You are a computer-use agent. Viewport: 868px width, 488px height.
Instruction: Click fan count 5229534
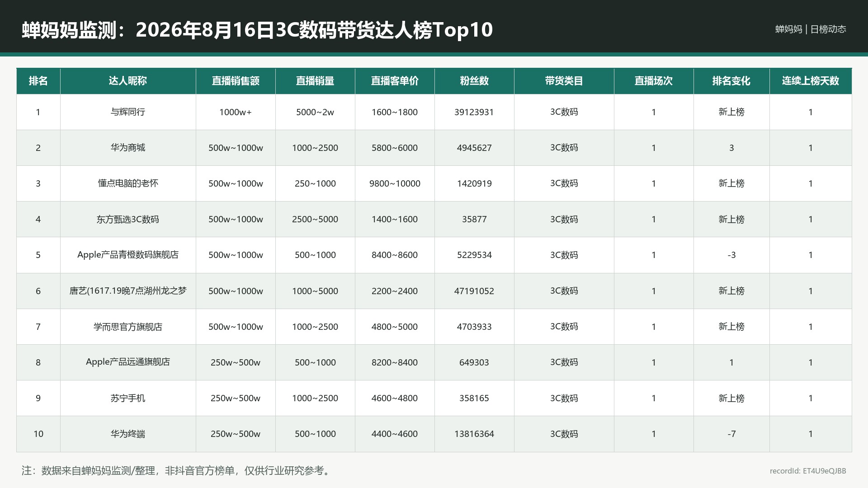(474, 255)
